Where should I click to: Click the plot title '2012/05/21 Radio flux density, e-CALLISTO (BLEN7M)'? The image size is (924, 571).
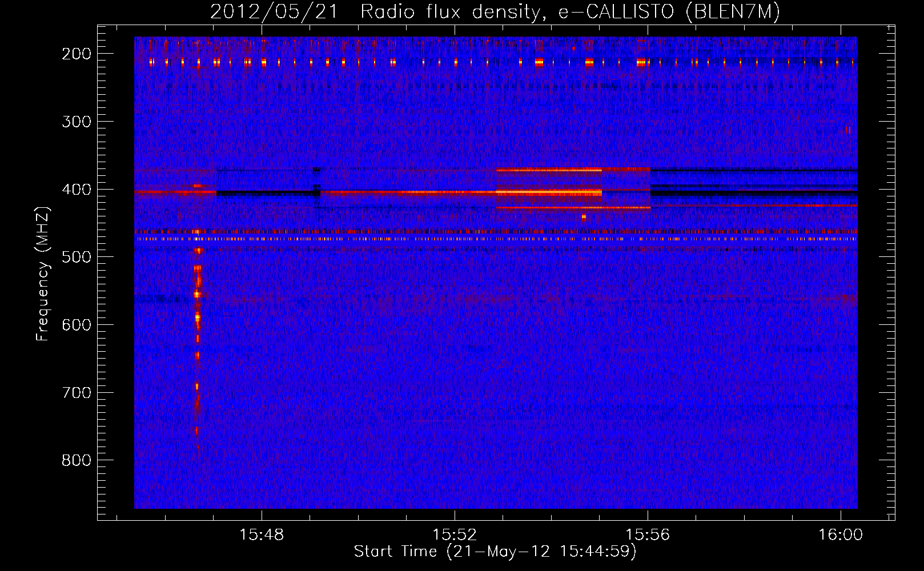(x=495, y=12)
